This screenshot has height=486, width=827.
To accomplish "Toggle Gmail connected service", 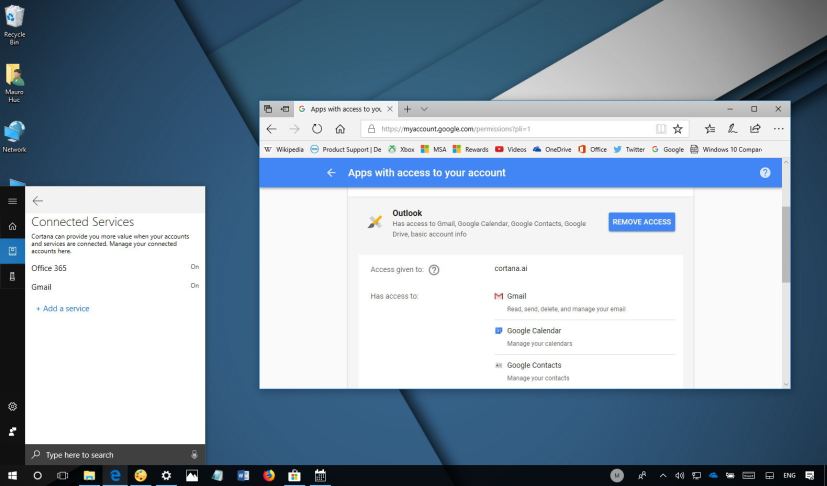I will 115,287.
